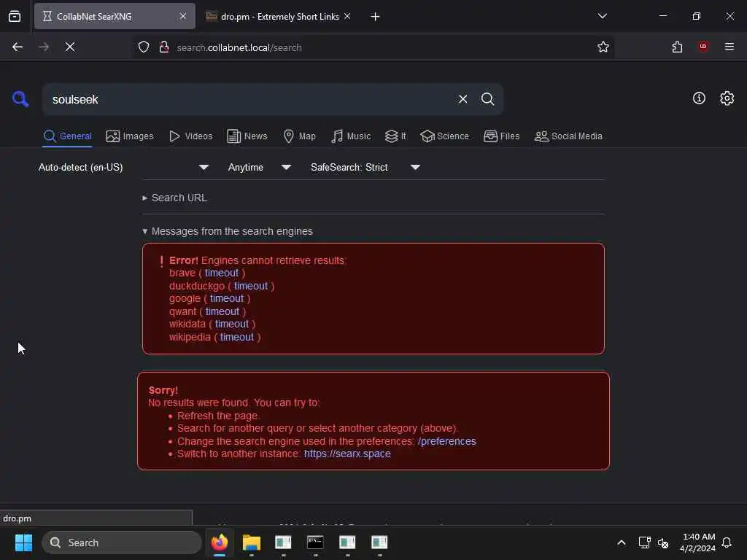Click qwant timeout link
This screenshot has width=747, height=560.
tap(222, 311)
